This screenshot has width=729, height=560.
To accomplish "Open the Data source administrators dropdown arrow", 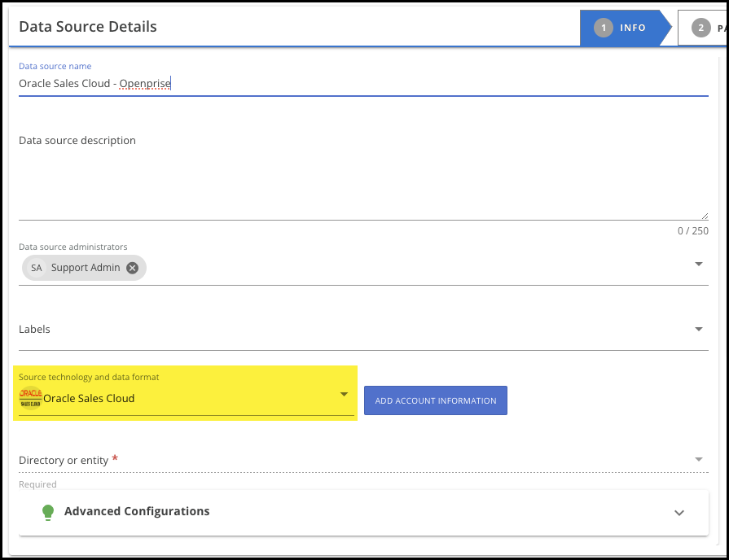I will [x=698, y=264].
